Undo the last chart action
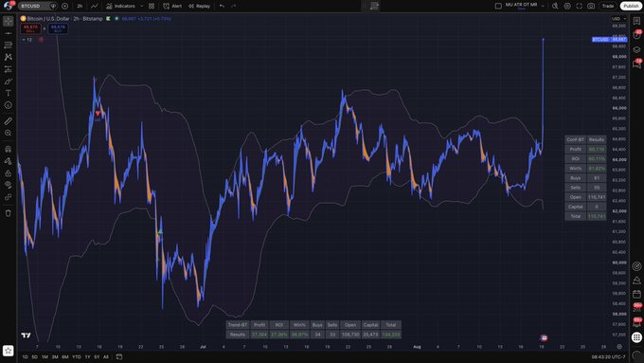The image size is (644, 363). coord(222,7)
